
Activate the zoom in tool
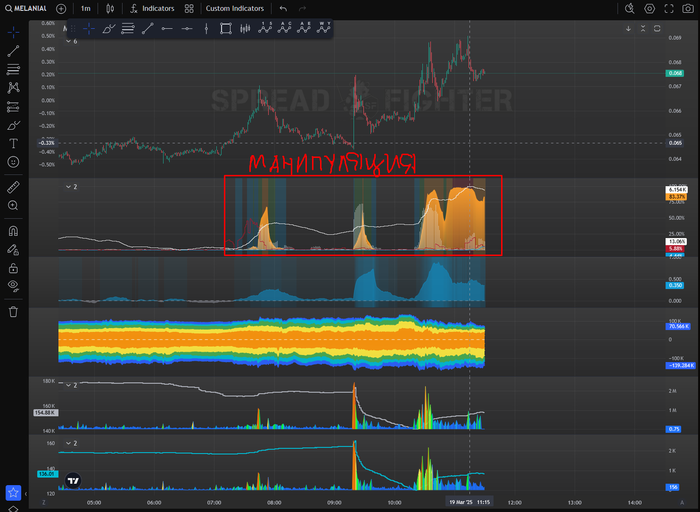pyautogui.click(x=13, y=205)
